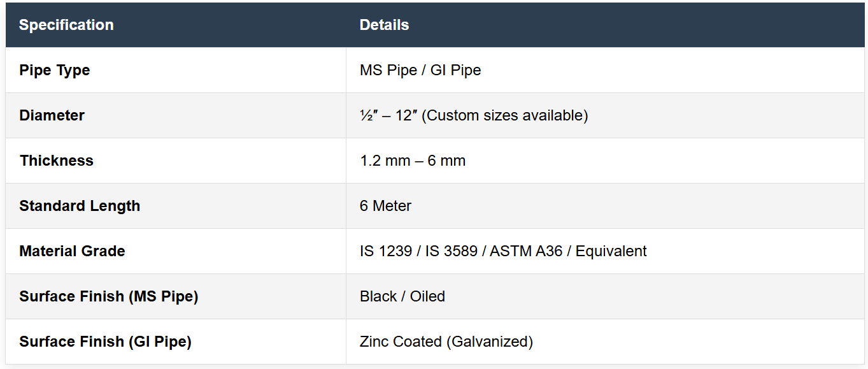The width and height of the screenshot is (868, 369).
Task: Click the "Black / Oiled" value
Action: pyautogui.click(x=402, y=296)
